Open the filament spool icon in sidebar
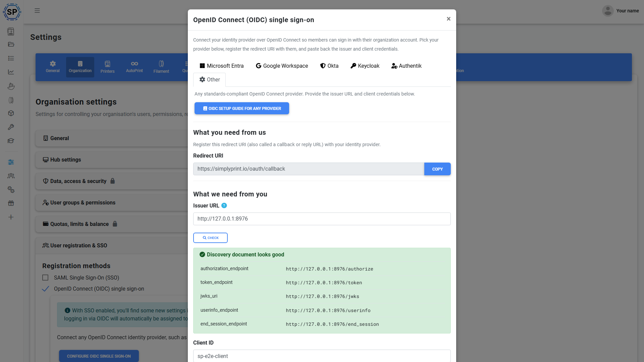The image size is (644, 362). click(11, 100)
